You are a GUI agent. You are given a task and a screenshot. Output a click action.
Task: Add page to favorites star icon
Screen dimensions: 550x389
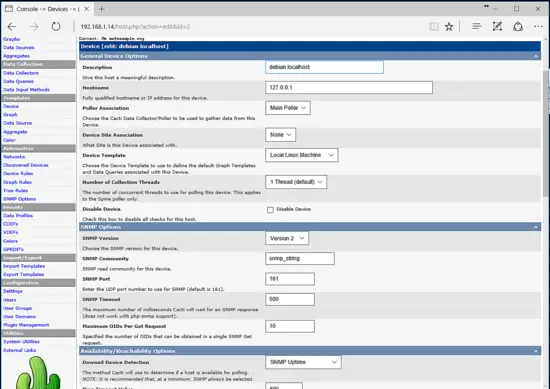(449, 27)
